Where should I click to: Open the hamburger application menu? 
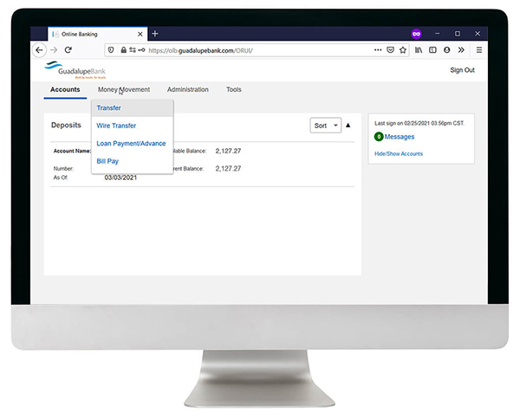479,50
